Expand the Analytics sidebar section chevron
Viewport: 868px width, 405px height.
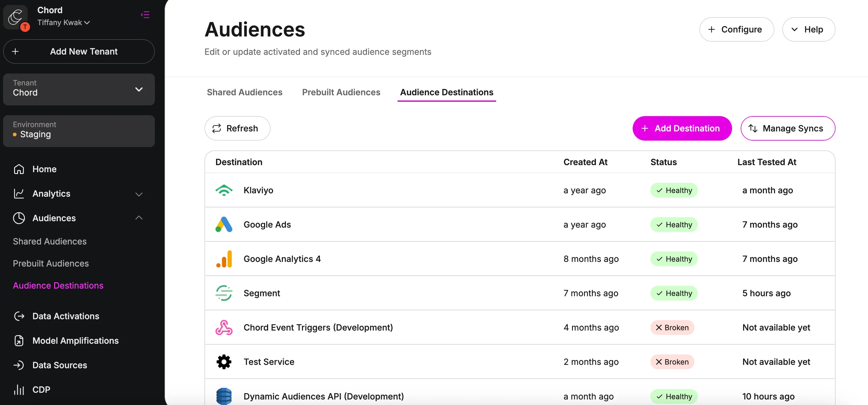139,194
